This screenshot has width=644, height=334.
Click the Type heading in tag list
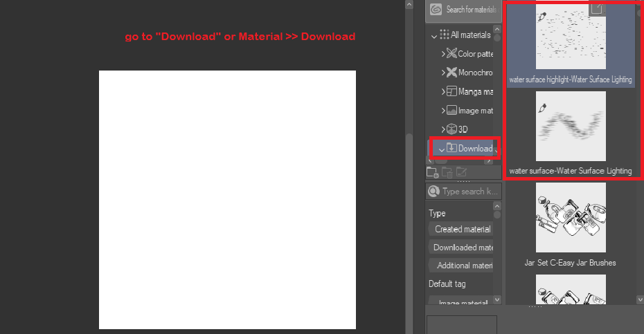pos(437,214)
